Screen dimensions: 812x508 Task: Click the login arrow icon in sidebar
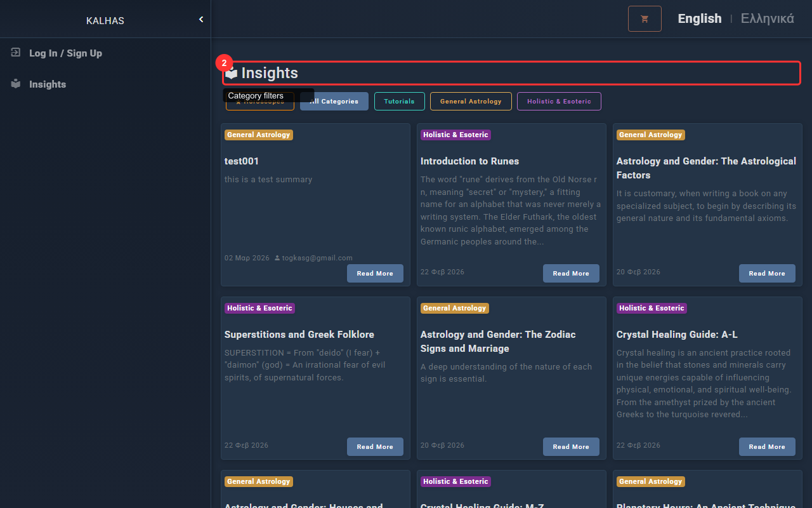16,53
